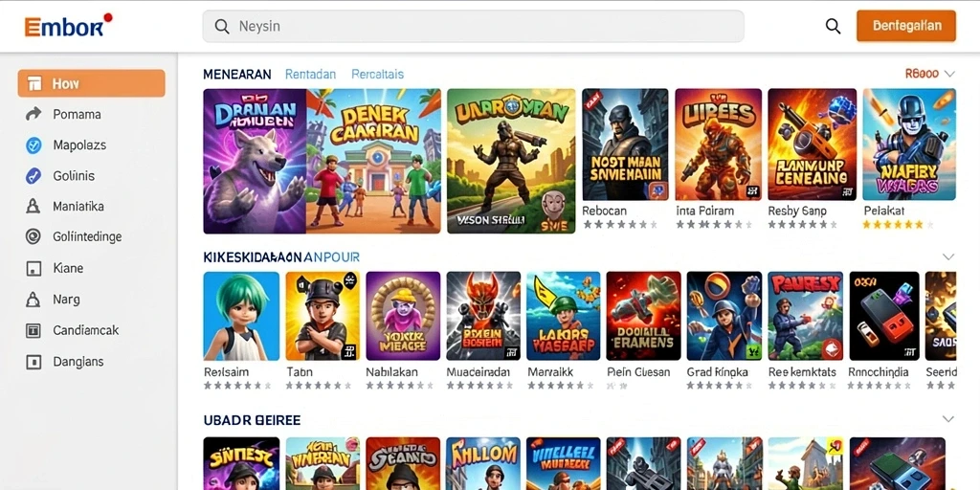Click the Tabn title text
Screen dimensions: 980x490
(x=300, y=372)
